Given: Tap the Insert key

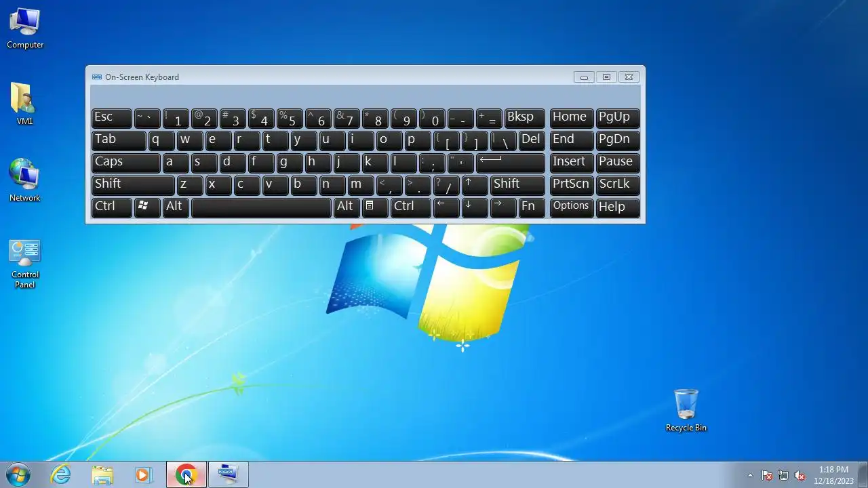Looking at the screenshot, I should click(572, 163).
